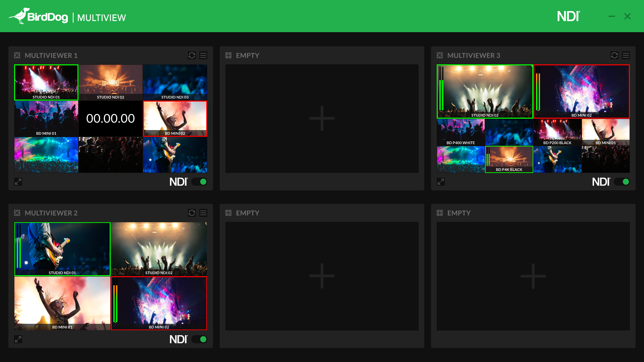Open the Multiviewer 1 hamburger menu
Image resolution: width=644 pixels, height=362 pixels.
203,55
